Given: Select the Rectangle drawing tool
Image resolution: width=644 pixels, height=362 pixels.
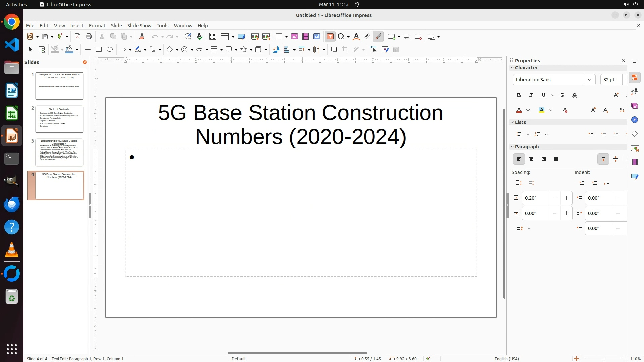Looking at the screenshot, I should (99, 50).
